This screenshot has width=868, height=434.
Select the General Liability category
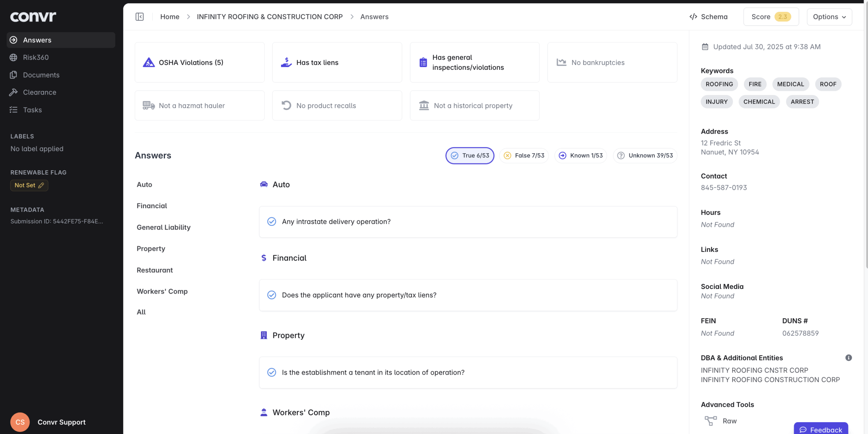click(163, 227)
